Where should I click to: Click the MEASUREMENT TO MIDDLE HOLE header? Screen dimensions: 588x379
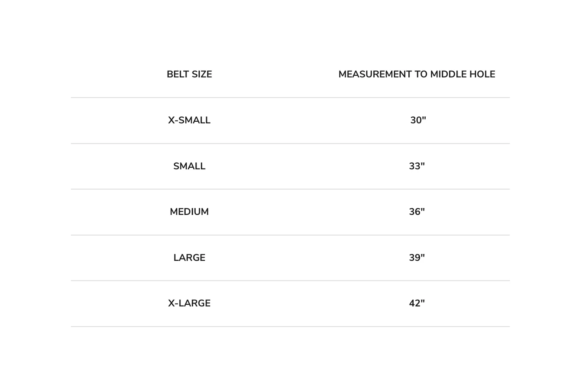pos(417,74)
